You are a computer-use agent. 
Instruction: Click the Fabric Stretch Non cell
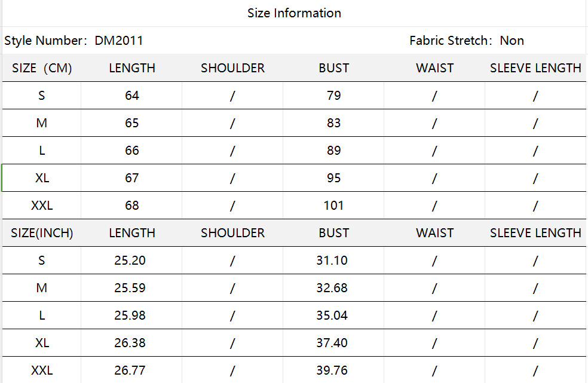click(x=466, y=41)
